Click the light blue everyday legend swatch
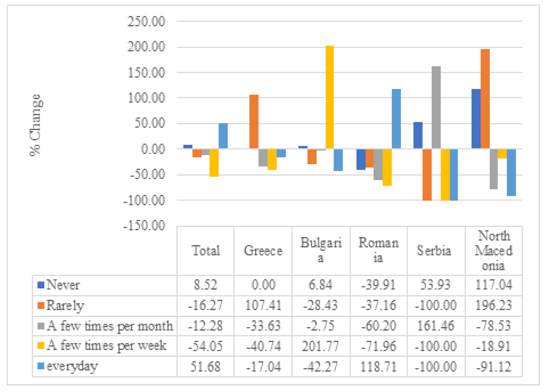Image resolution: width=546 pixels, height=392 pixels. click(x=41, y=366)
